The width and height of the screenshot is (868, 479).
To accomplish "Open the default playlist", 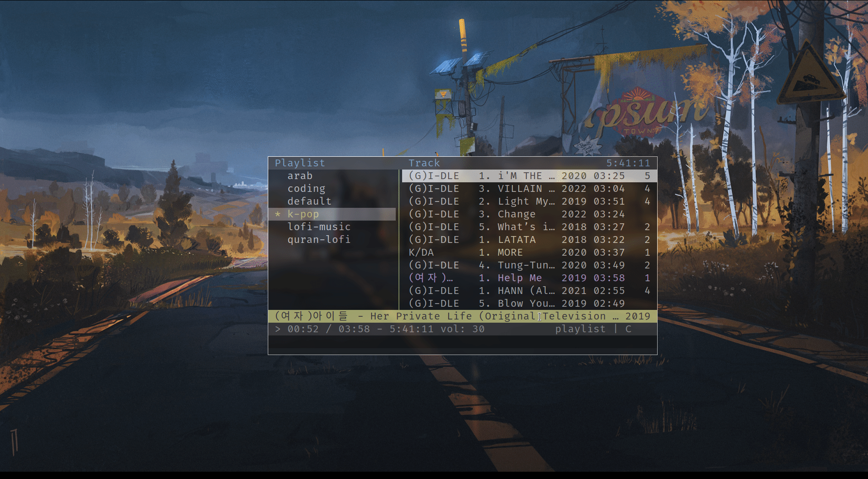I will (309, 201).
